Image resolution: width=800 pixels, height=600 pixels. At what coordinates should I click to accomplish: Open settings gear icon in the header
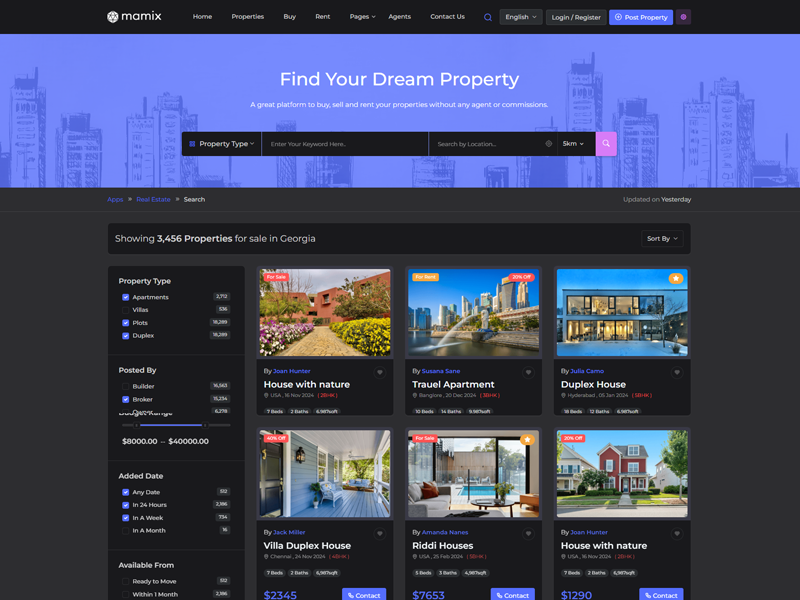(683, 17)
